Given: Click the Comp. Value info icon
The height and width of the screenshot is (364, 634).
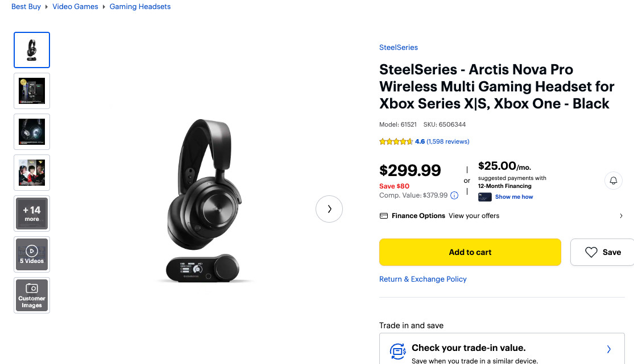Looking at the screenshot, I should coord(454,195).
